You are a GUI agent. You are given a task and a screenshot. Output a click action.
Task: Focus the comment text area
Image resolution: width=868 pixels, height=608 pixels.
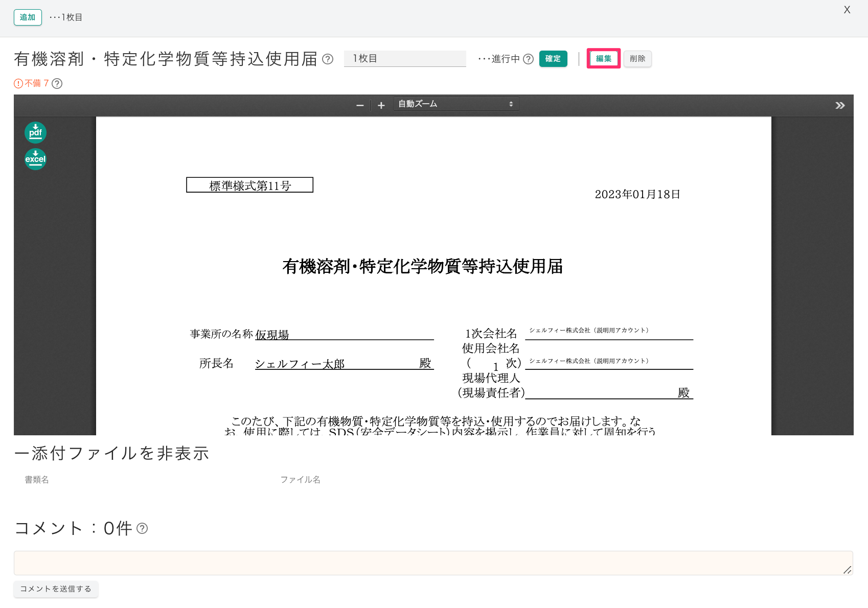(432, 563)
